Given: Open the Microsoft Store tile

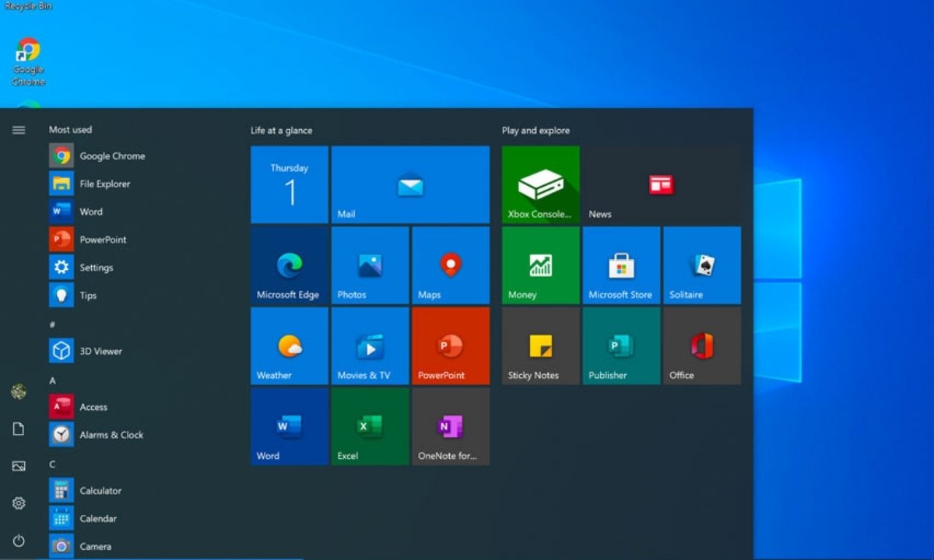Looking at the screenshot, I should tap(621, 265).
